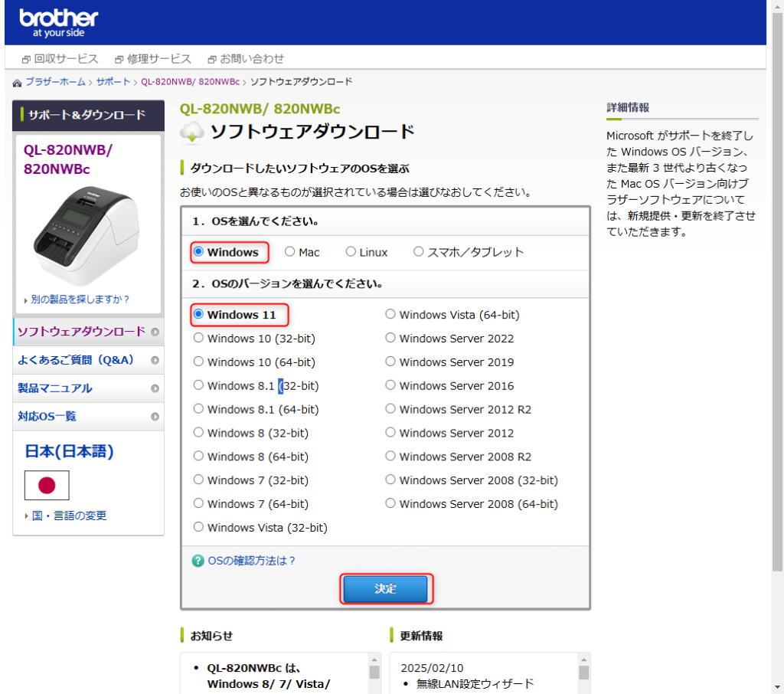The height and width of the screenshot is (694, 784).
Task: Open 対応OS一覧 sidebar item
Action: [x=89, y=416]
